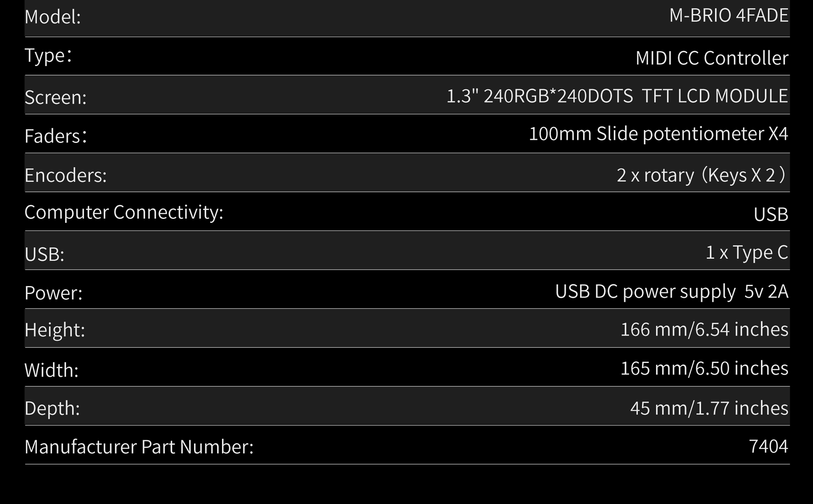Screen dimensions: 813x504
Task: Select the part number 7404
Action: click(x=769, y=447)
